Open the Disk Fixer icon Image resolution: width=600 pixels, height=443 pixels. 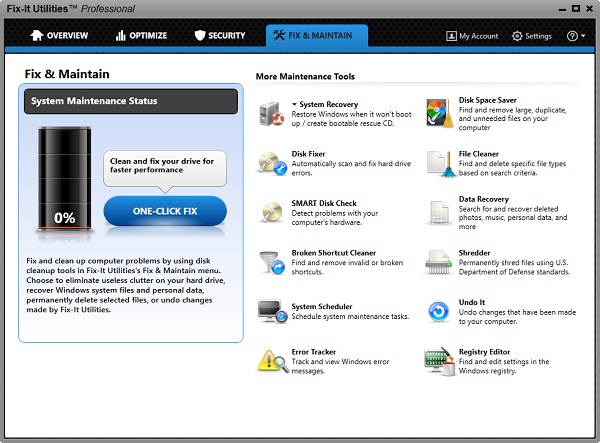coord(272,162)
